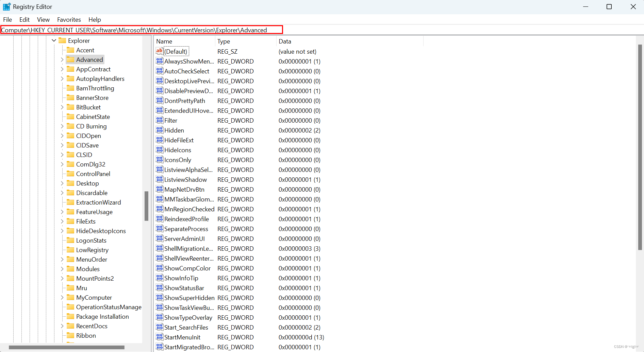The width and height of the screenshot is (644, 352).
Task: Open the File menu
Action: pyautogui.click(x=7, y=20)
